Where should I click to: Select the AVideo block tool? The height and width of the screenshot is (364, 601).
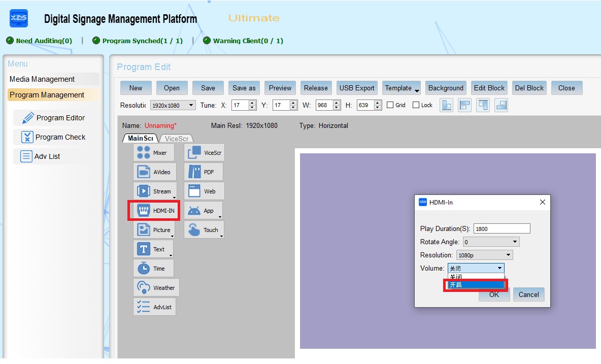[155, 172]
